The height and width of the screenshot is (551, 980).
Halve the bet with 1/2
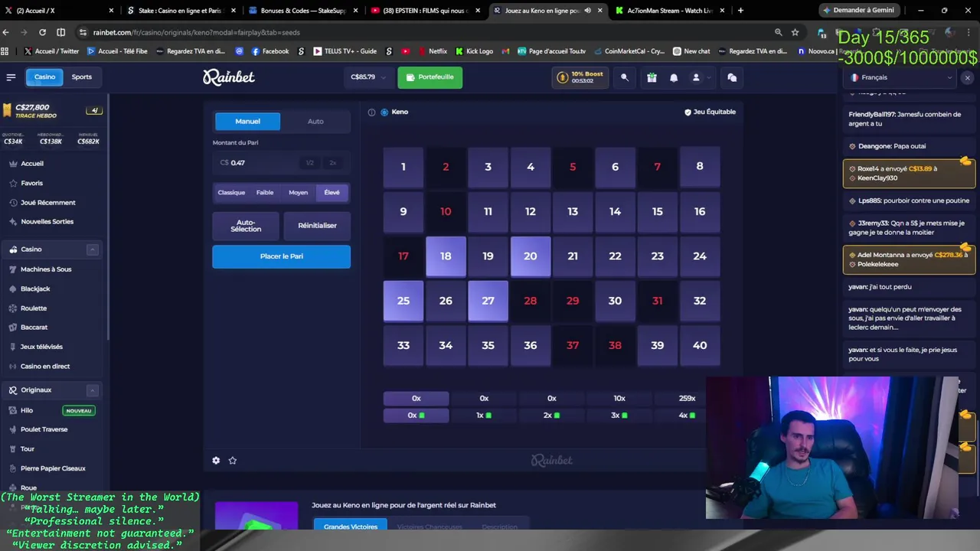[309, 163]
